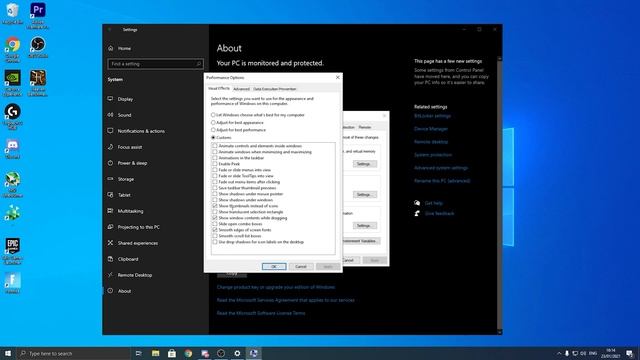Open OBS Studio desktop shortcut
Viewport: 640px width, 360px height.
click(38, 47)
